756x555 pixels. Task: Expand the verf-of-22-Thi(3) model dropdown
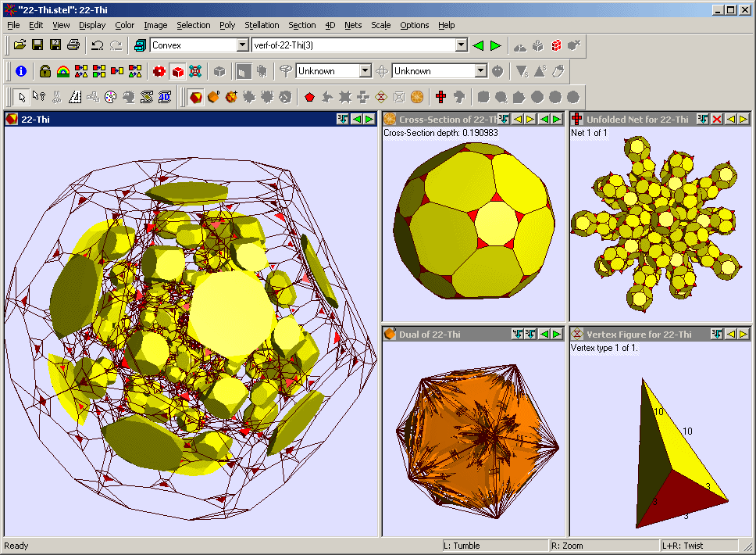click(x=461, y=45)
